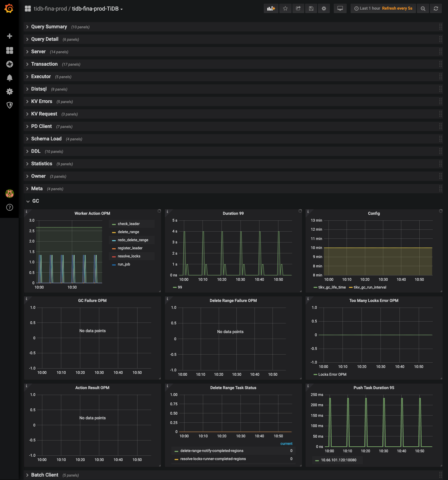Collapse the GC row section

click(35, 201)
